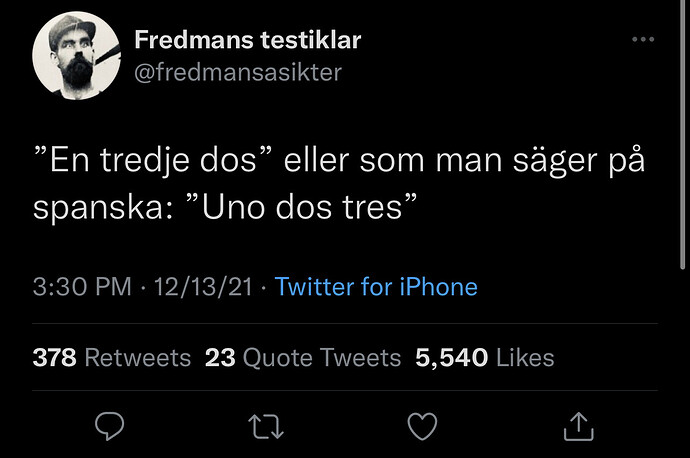
Task: Open the share icon for the tweet
Action: point(579,426)
